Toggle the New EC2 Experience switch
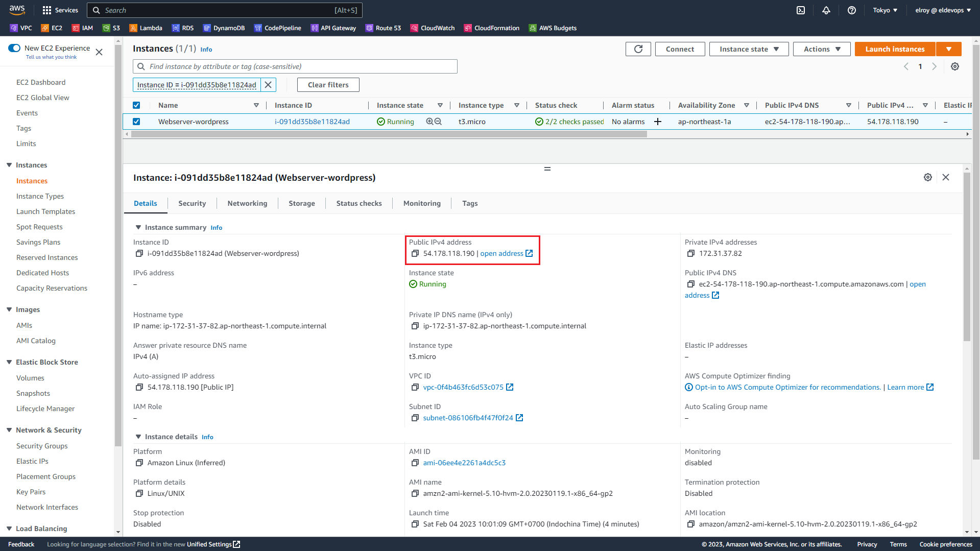This screenshot has height=551, width=980. tap(14, 48)
